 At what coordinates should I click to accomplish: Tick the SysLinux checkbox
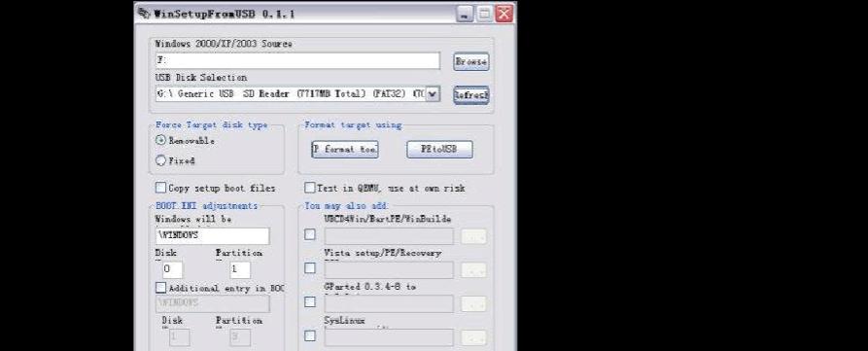coord(310,336)
